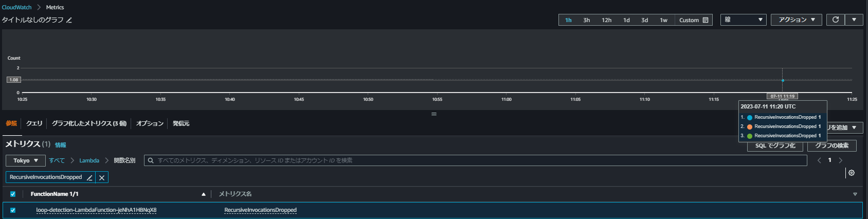Viewport: 868px width, 219px height.
Task: Open the 線 chart type dropdown
Action: point(744,20)
